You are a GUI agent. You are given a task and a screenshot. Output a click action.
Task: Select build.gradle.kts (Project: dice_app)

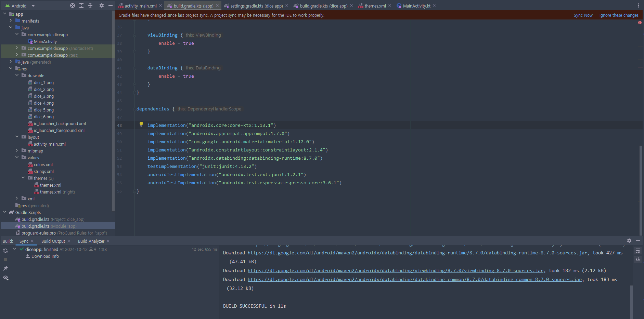tap(53, 219)
